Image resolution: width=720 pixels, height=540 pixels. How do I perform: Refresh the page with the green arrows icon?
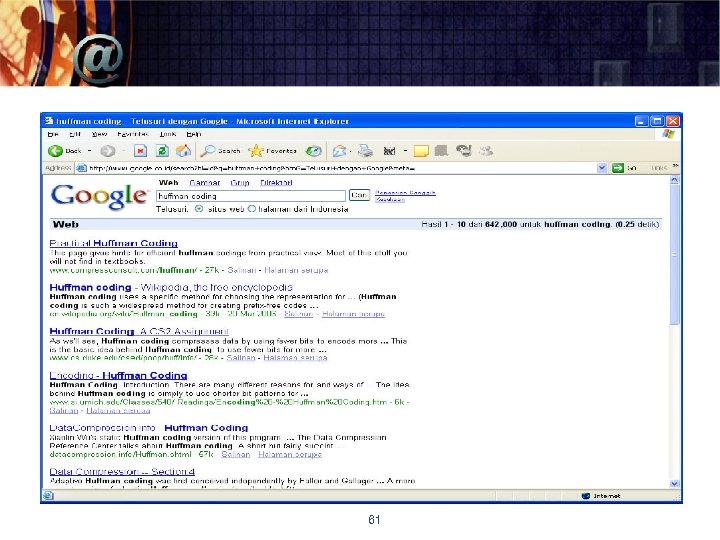point(162,151)
